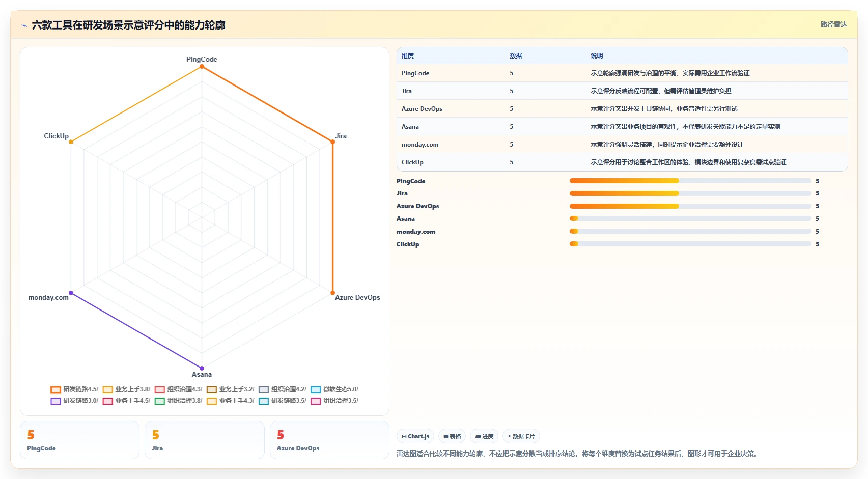Toggle legend item 组织治理4.2
This screenshot has height=479, width=868.
(x=282, y=389)
